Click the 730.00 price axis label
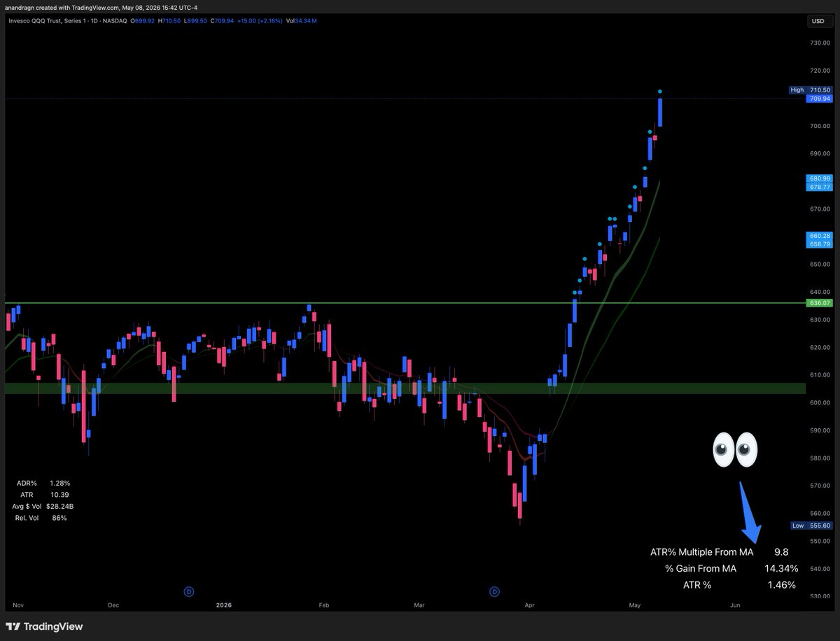Image resolution: width=840 pixels, height=641 pixels. coord(819,43)
